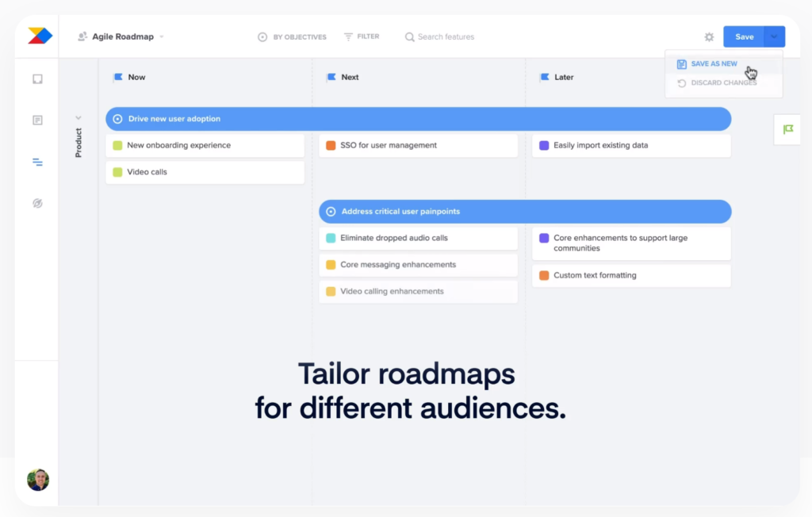Open the notes document icon in sidebar

coord(37,121)
